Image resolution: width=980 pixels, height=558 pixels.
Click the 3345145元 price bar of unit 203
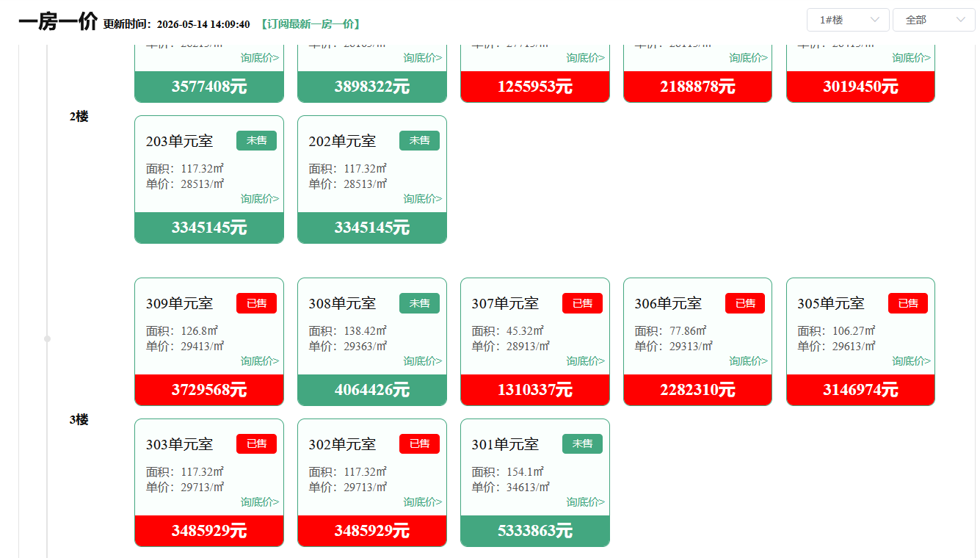[x=209, y=228]
